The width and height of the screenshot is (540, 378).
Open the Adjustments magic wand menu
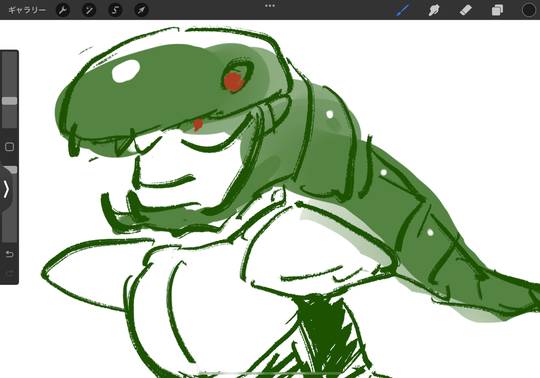click(89, 10)
